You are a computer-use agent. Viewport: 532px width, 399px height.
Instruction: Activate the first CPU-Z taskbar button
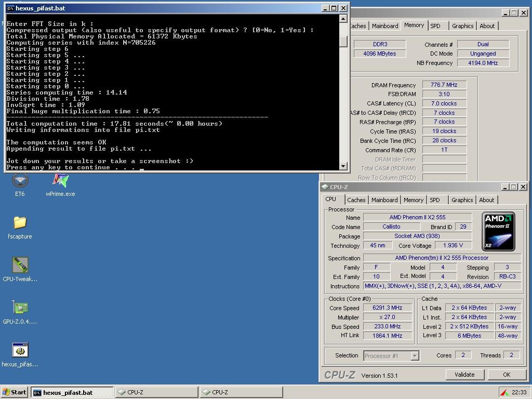coord(156,392)
